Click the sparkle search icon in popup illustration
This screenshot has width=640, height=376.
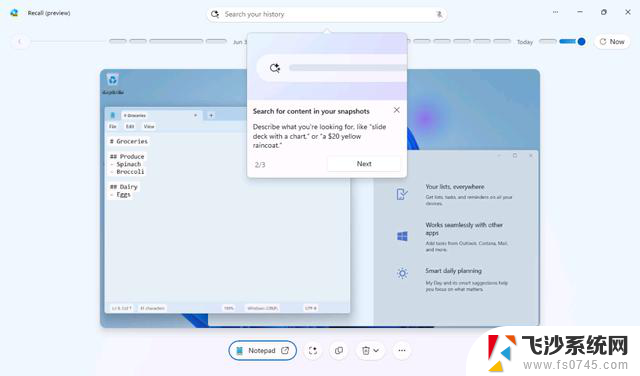pos(275,68)
